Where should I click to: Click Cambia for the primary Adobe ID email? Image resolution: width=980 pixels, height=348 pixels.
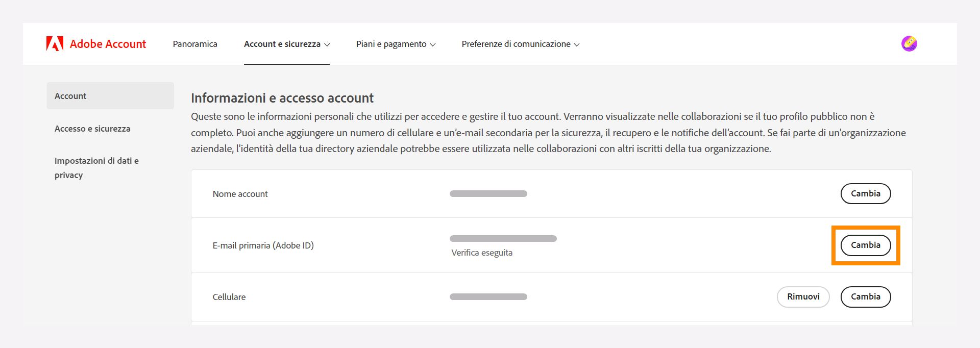point(866,245)
